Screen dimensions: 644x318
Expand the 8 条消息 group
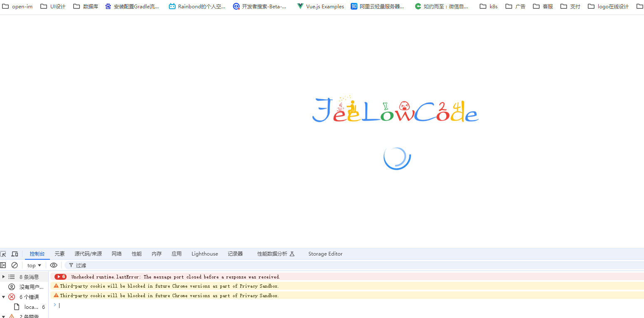pos(4,277)
